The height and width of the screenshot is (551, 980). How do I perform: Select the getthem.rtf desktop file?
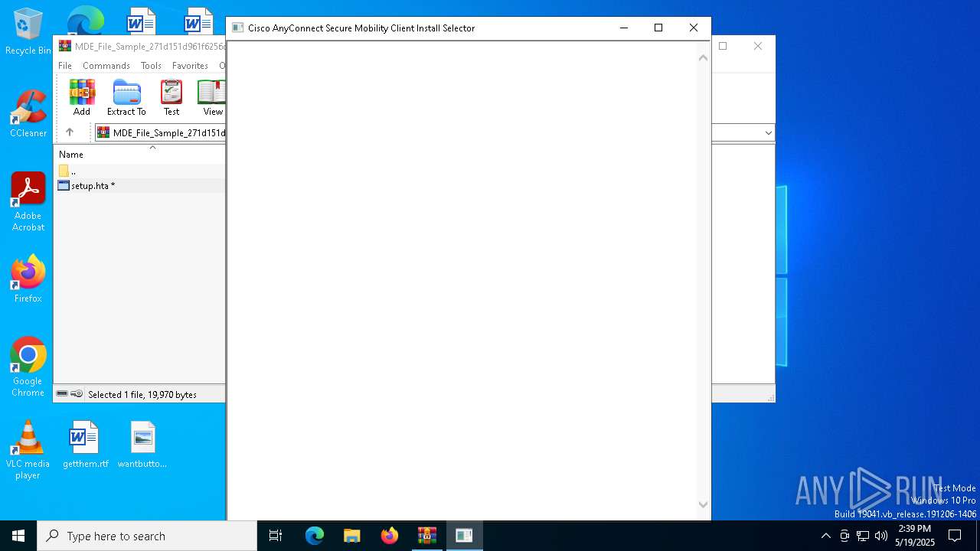pyautogui.click(x=85, y=445)
